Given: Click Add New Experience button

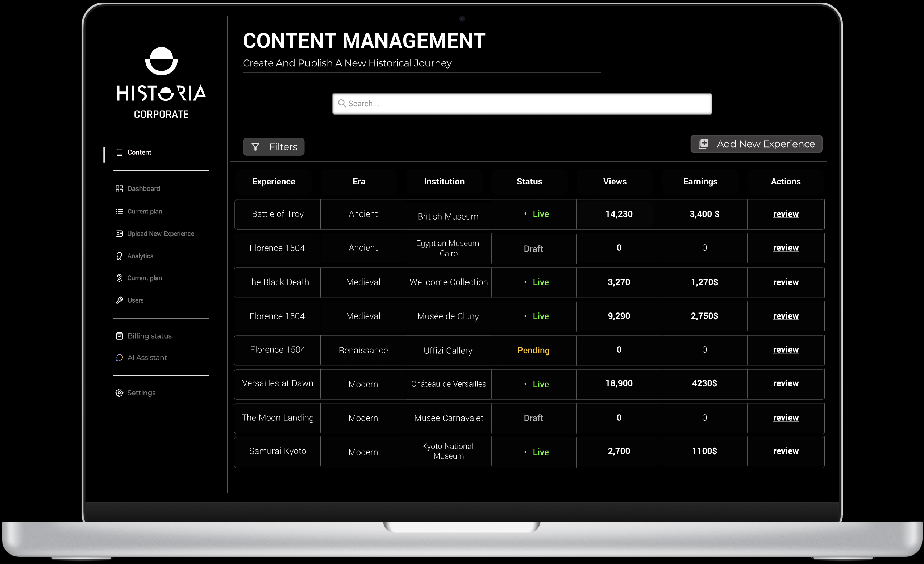Looking at the screenshot, I should (756, 144).
